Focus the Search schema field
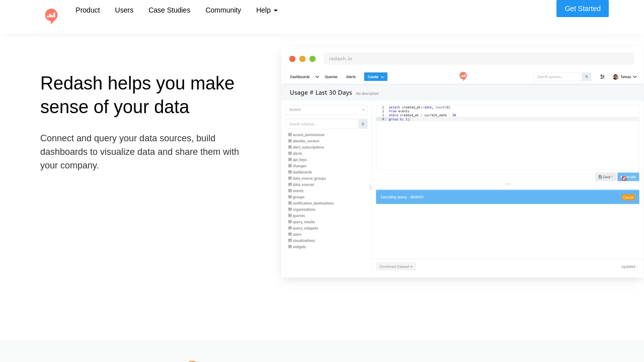Screen dimensions: 644x362 click(321, 124)
